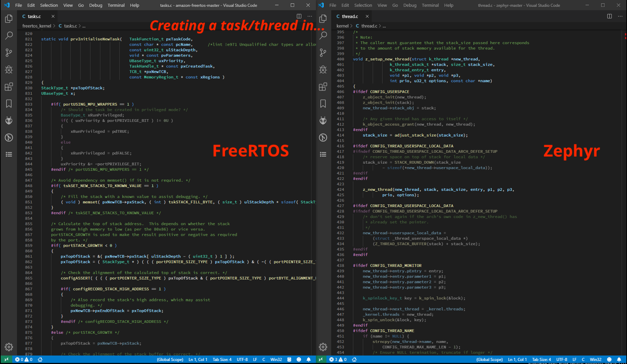Expand thread.c breadcrumb in the right window

(369, 26)
